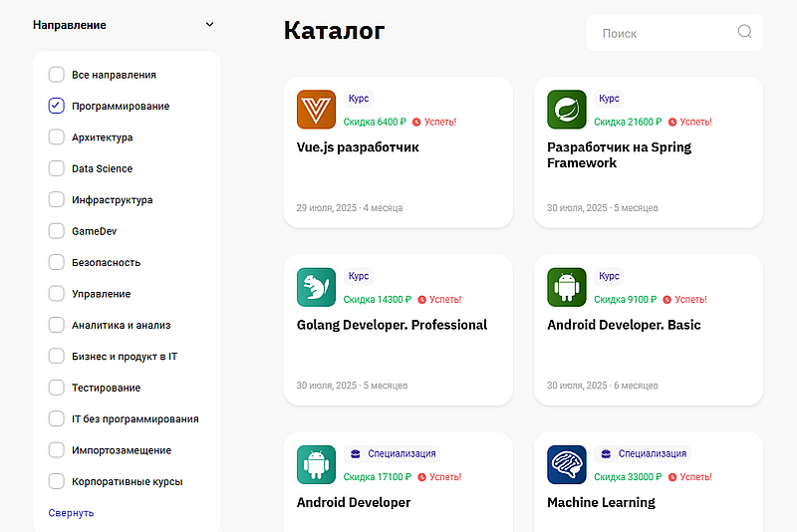The width and height of the screenshot is (797, 532).
Task: Check the 'Тестирование' checkbox
Action: [57, 388]
